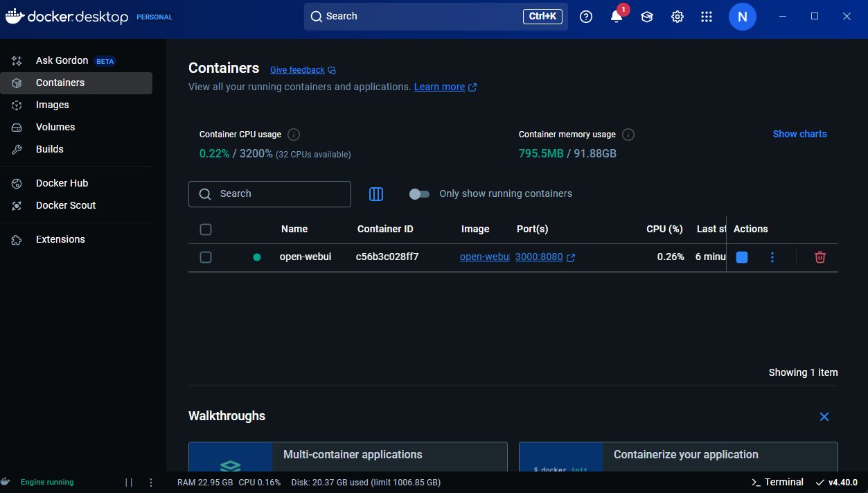Open the column layout chooser icon
Viewport: 868px width, 493px height.
(x=376, y=194)
